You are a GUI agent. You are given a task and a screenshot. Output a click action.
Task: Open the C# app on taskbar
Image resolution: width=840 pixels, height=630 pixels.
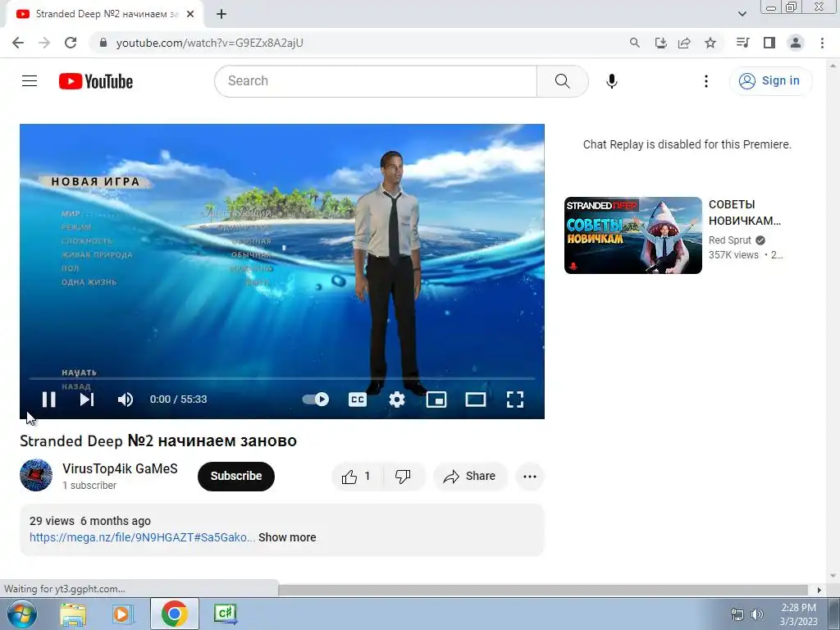coord(225,614)
